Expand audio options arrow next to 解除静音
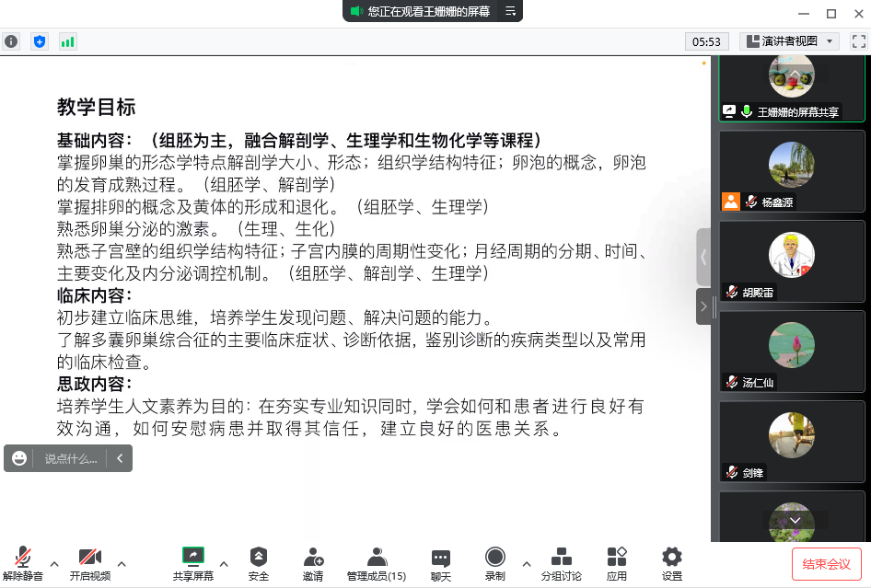Viewport: 871px width, 588px height. click(x=54, y=564)
